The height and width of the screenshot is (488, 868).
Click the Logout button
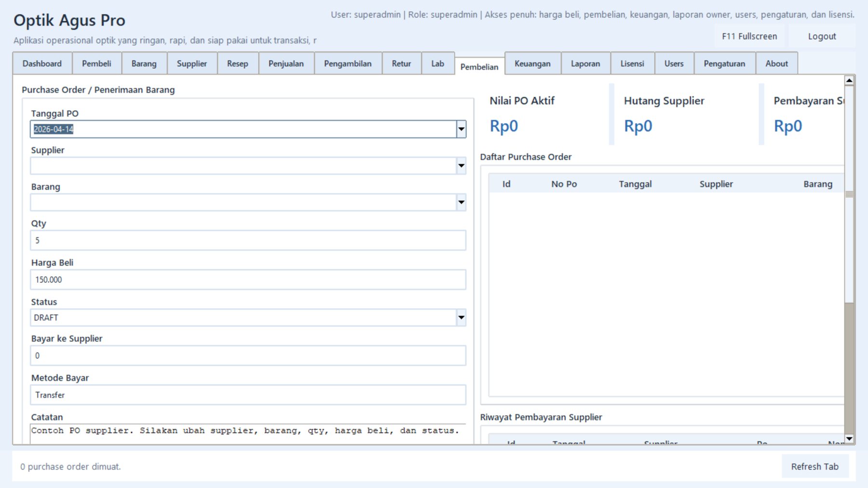[822, 37]
